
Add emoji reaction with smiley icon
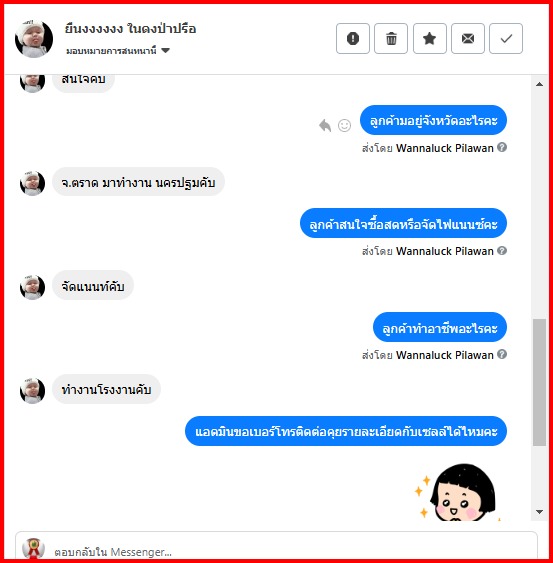pos(344,125)
